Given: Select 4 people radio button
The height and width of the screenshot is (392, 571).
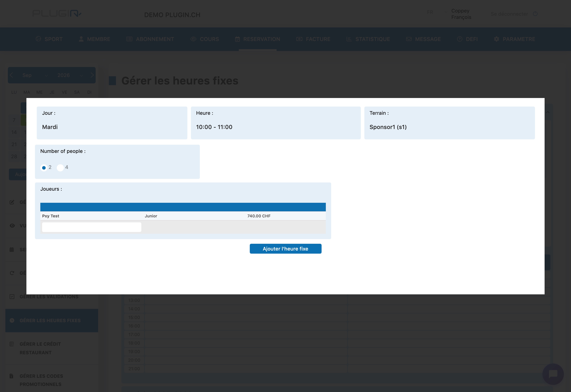Looking at the screenshot, I should click(x=60, y=168).
